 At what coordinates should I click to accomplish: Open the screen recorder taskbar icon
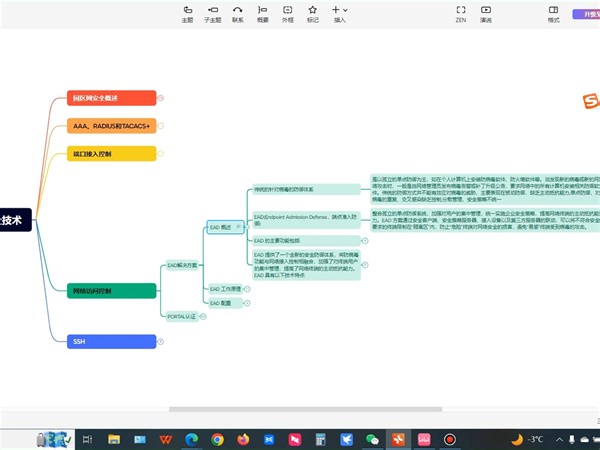pos(450,439)
